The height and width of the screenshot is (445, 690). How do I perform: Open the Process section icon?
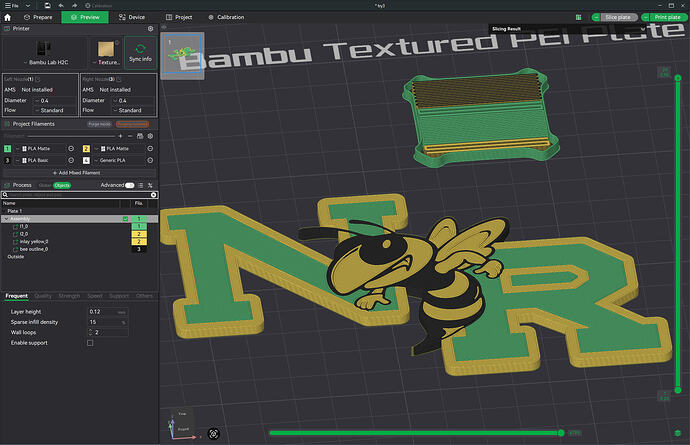tap(7, 185)
